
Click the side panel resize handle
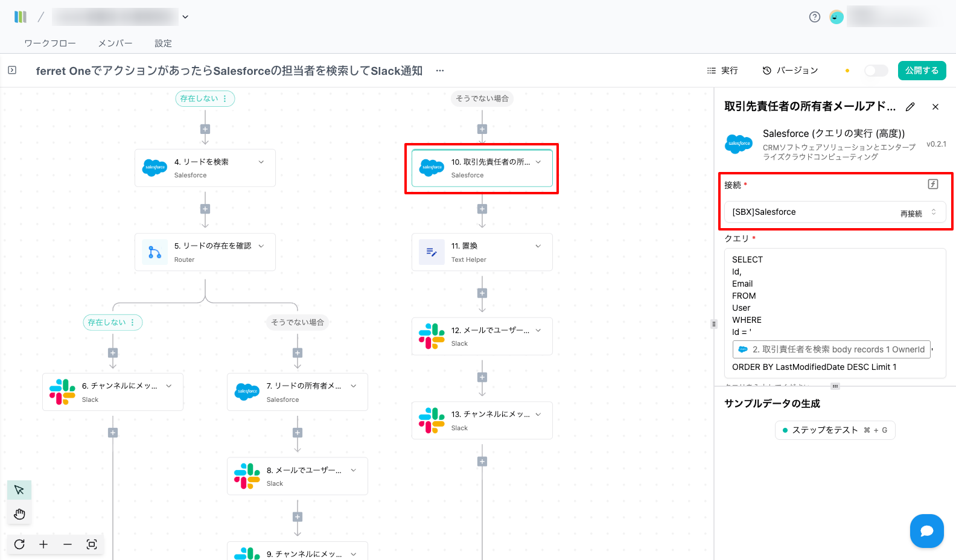[x=714, y=324]
